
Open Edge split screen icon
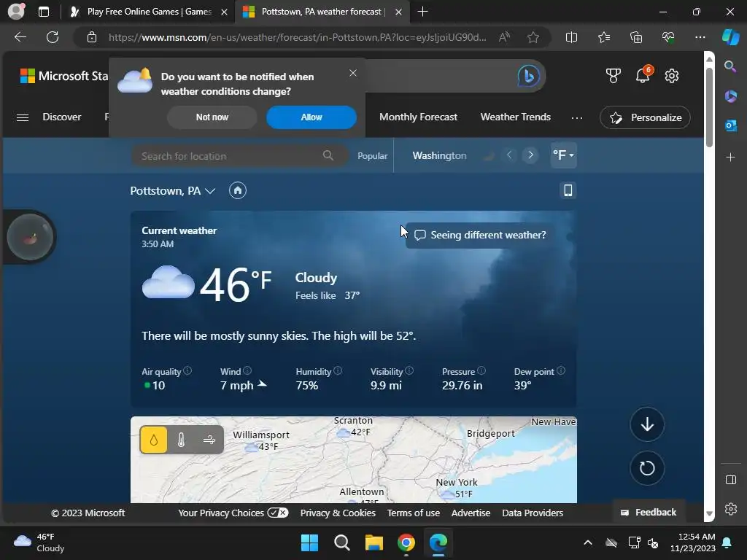click(x=571, y=37)
